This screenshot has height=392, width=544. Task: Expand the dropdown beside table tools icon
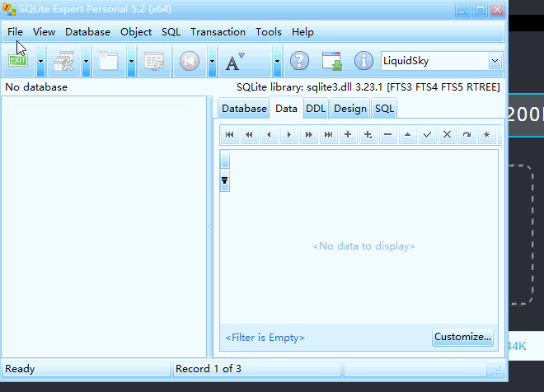pyautogui.click(x=86, y=61)
